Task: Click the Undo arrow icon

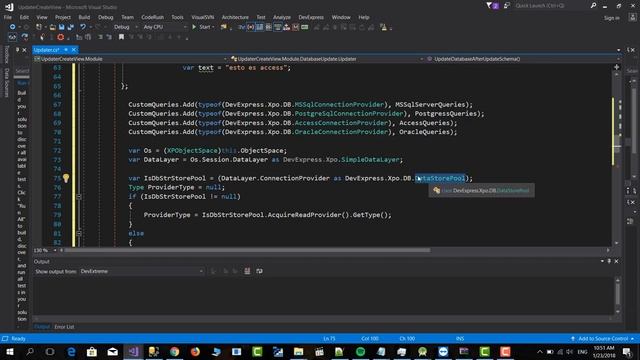Action: pos(83,27)
